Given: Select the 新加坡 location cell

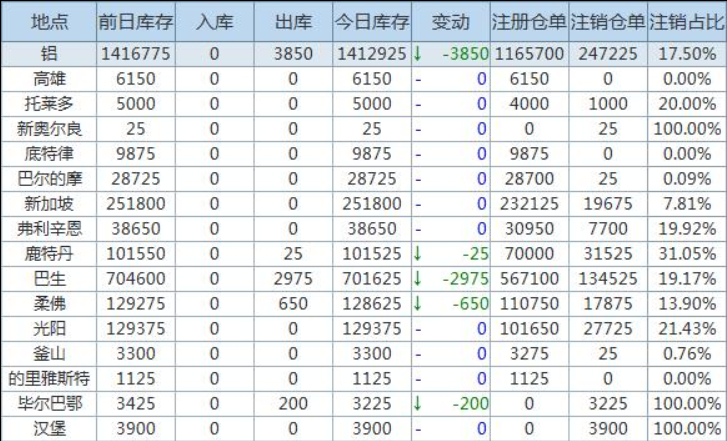Looking at the screenshot, I should [x=47, y=203].
